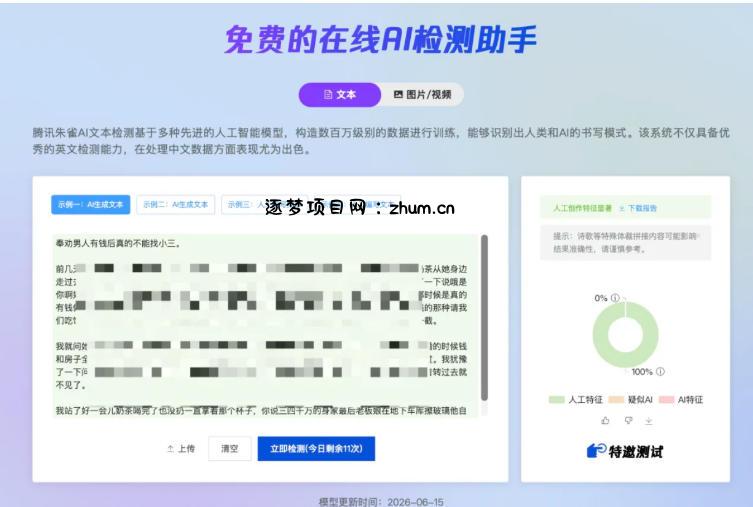753x507 pixels.
Task: Click the 免费的在线AI检测助手 title
Action: click(380, 39)
